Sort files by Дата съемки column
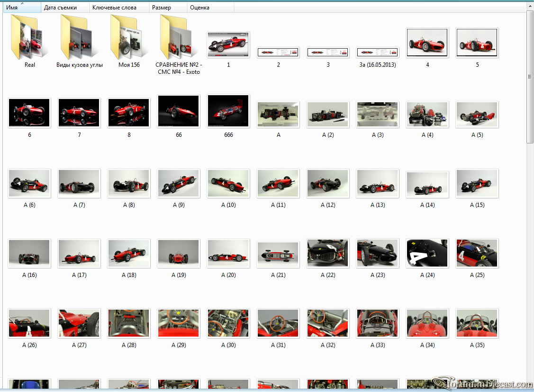The width and height of the screenshot is (534, 392). [x=65, y=8]
